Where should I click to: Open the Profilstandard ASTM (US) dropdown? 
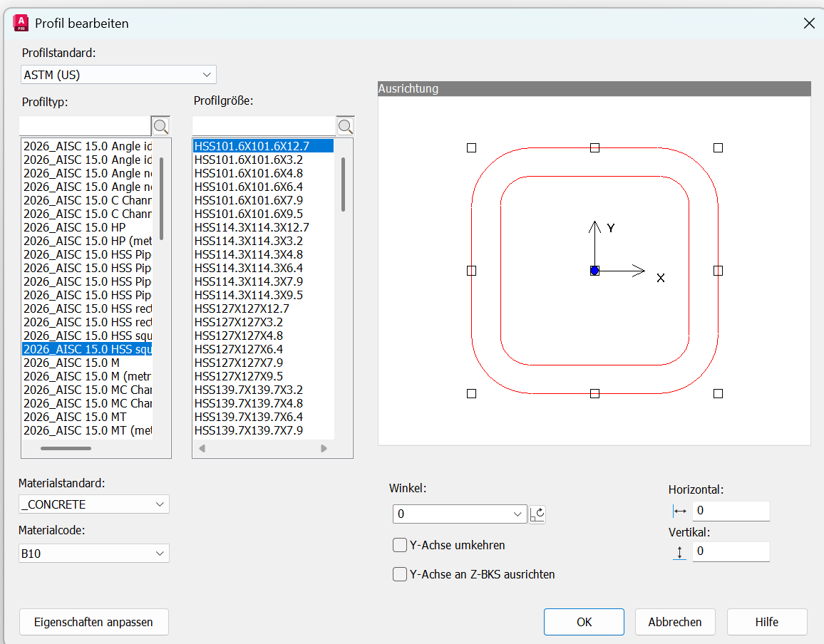pyautogui.click(x=118, y=75)
